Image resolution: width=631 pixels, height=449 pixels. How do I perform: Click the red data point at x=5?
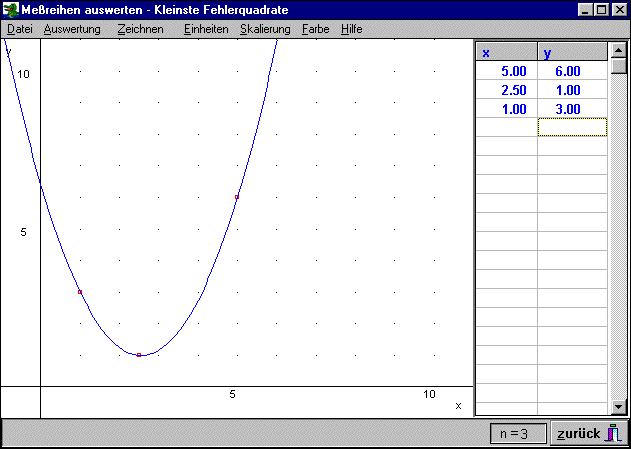click(237, 197)
